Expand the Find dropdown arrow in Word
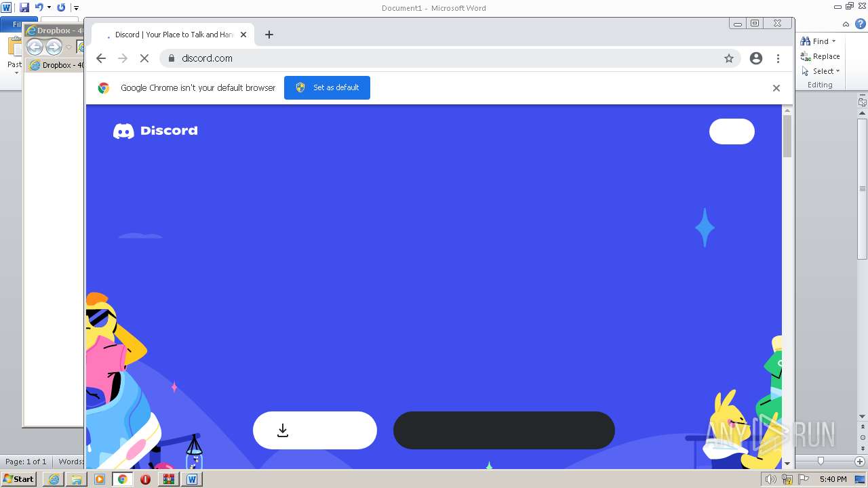 pos(834,41)
